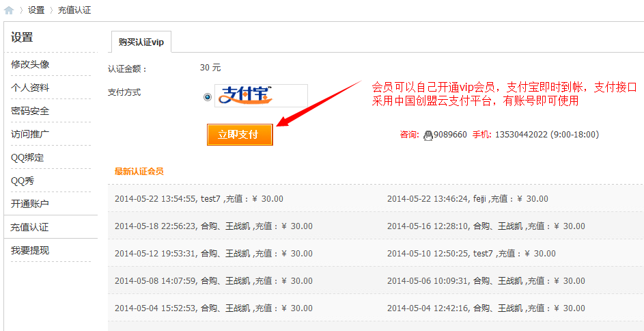Screen dimensions: 644x331
Task: Open 访问推广 in the sidebar
Action: [30, 134]
